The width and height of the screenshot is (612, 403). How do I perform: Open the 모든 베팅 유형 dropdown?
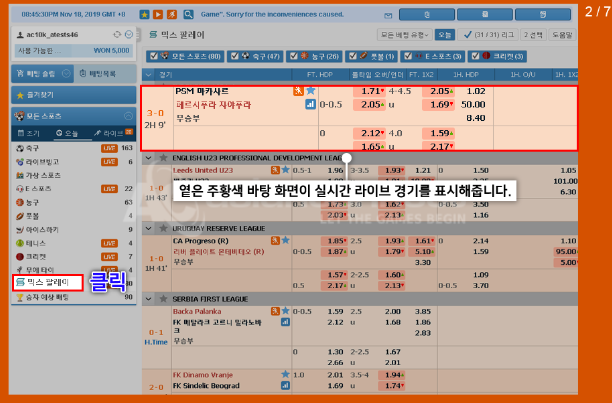(404, 35)
